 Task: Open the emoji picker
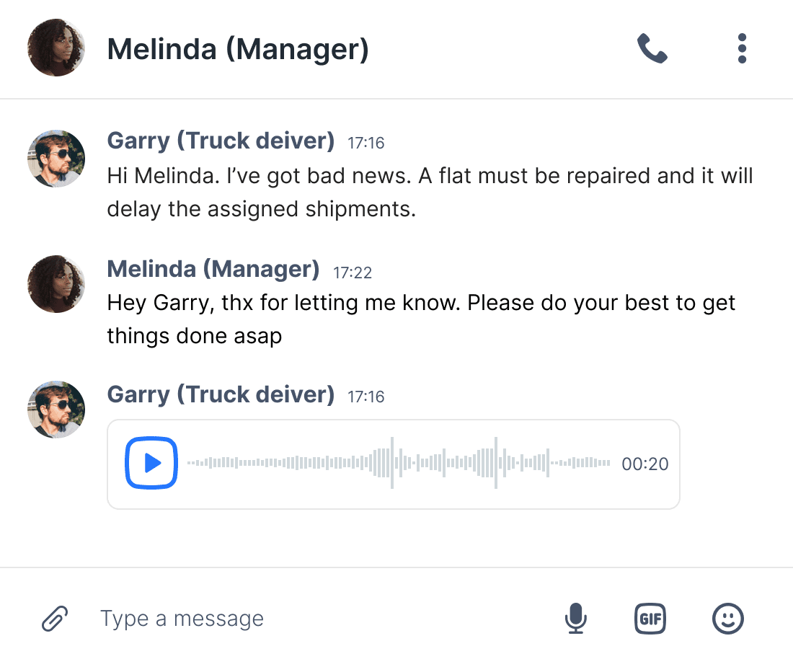pyautogui.click(x=727, y=619)
